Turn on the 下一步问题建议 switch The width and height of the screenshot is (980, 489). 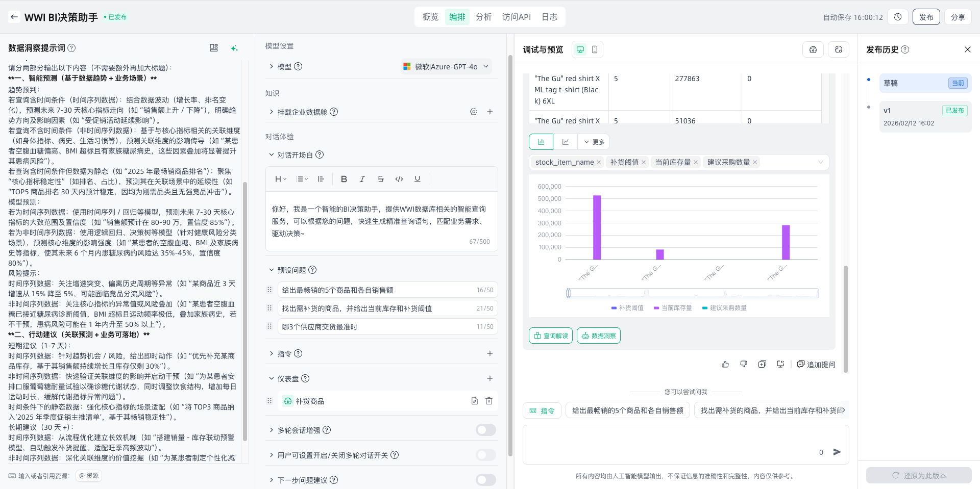tap(485, 480)
